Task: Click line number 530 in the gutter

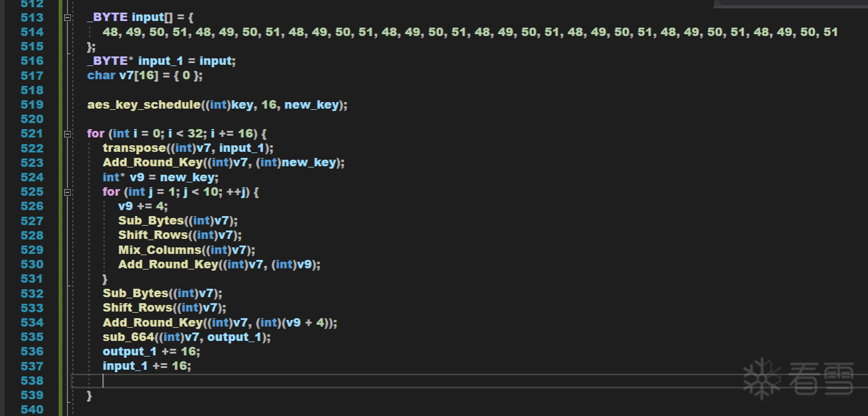Action: 32,264
